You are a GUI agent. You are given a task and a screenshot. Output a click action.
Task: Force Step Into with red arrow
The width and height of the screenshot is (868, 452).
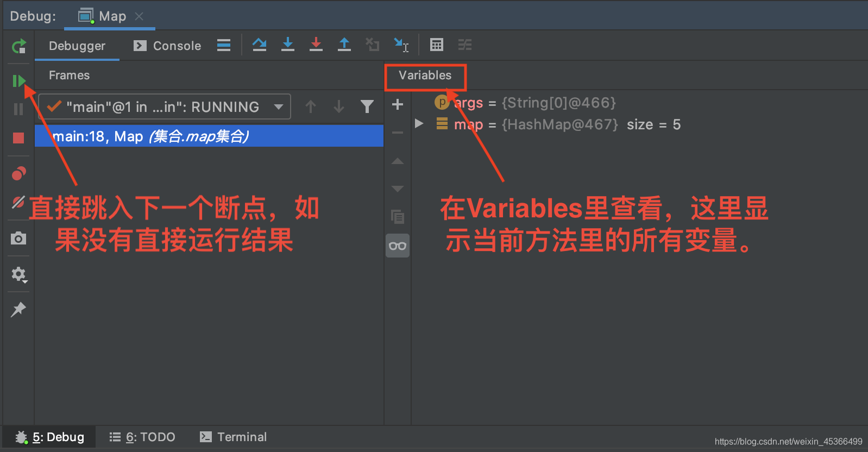pyautogui.click(x=316, y=45)
